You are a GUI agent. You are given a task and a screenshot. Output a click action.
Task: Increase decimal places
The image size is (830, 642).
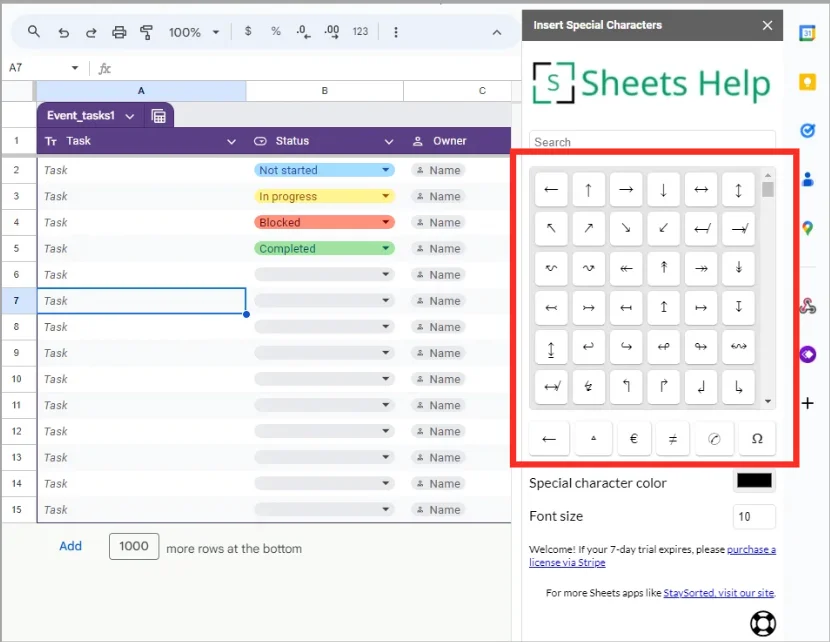(332, 32)
